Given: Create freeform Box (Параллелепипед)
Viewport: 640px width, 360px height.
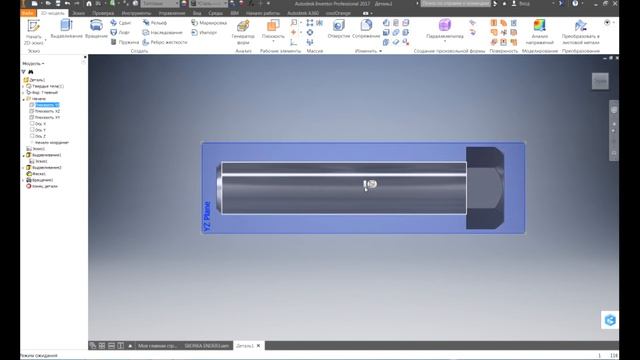Looking at the screenshot, I should tap(445, 29).
